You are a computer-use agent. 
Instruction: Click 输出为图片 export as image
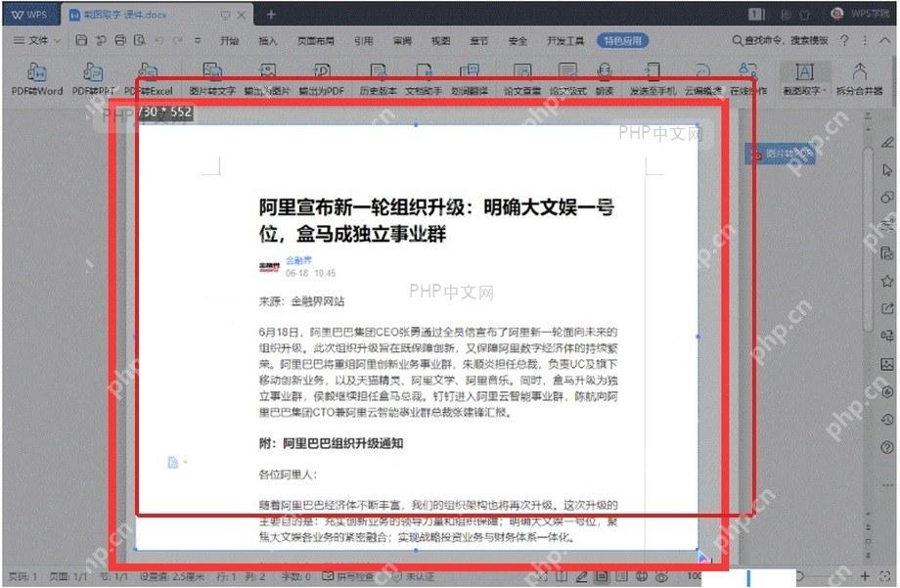tap(267, 78)
